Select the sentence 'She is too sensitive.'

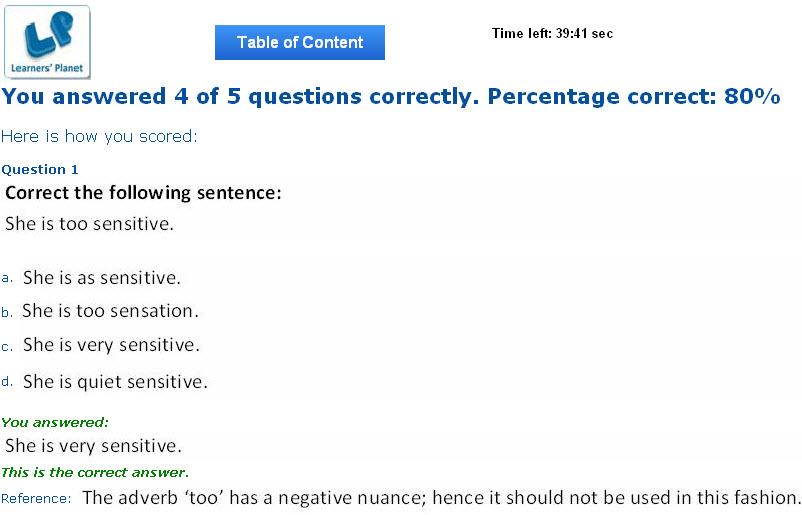(90, 223)
